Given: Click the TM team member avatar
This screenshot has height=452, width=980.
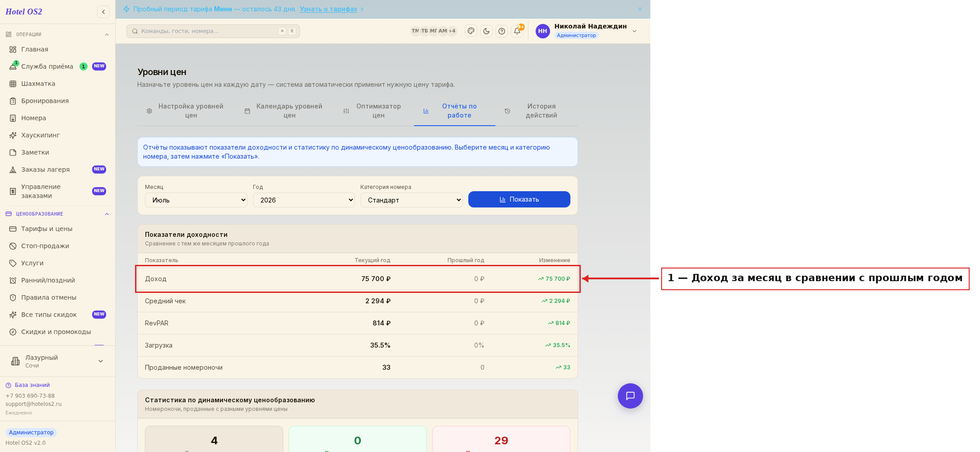Looking at the screenshot, I should point(415,31).
